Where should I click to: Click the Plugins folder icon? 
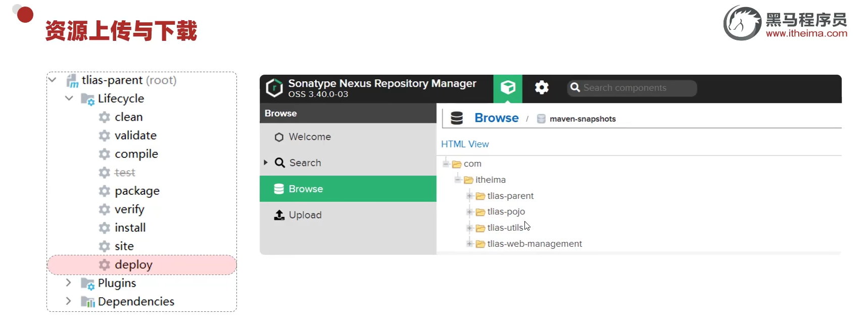tap(88, 284)
